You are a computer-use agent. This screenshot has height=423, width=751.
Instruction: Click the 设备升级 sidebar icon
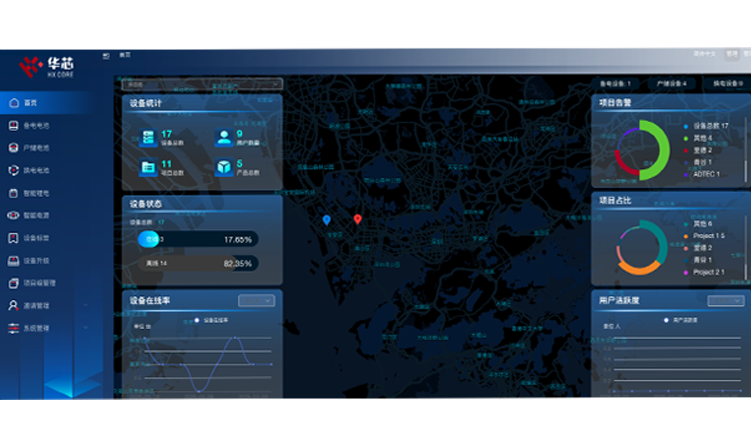13,261
